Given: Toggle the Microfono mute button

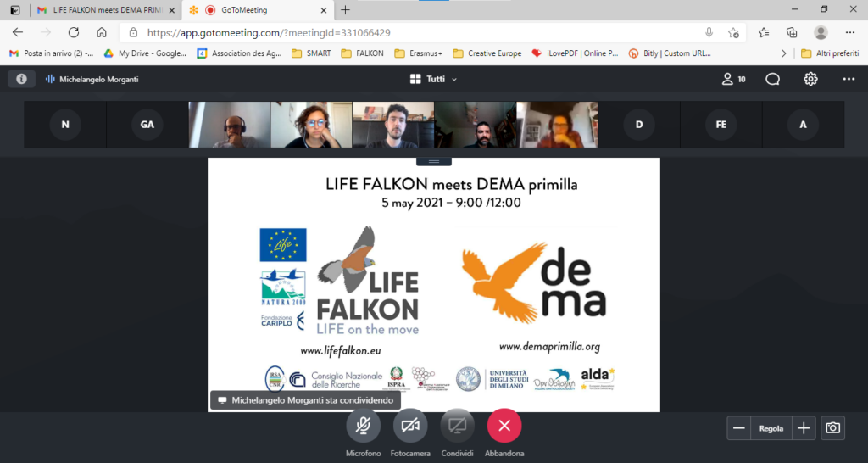Looking at the screenshot, I should coord(363,426).
